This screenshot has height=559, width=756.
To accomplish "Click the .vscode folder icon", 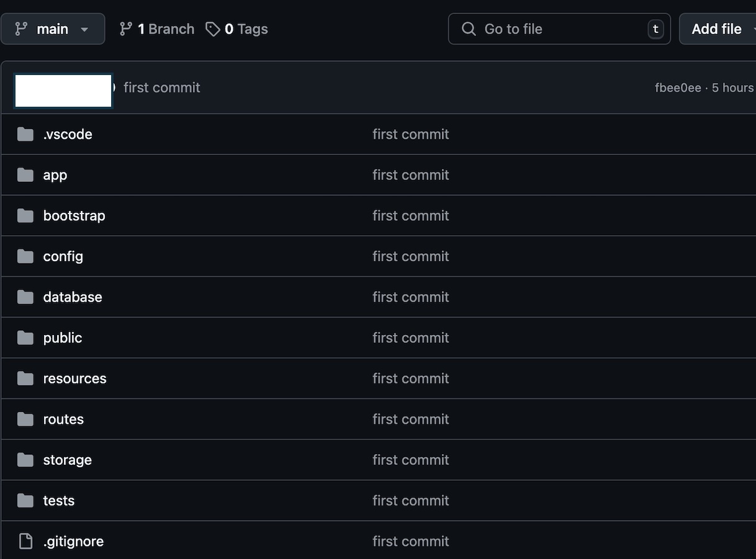I will [x=25, y=134].
